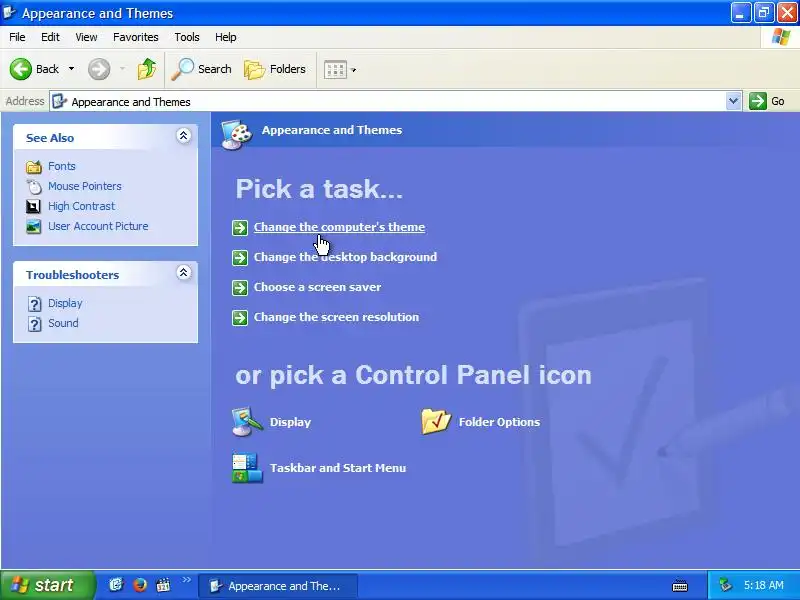Click the Sound troubleshooter question icon
Screen dimensions: 800x600
(x=34, y=324)
